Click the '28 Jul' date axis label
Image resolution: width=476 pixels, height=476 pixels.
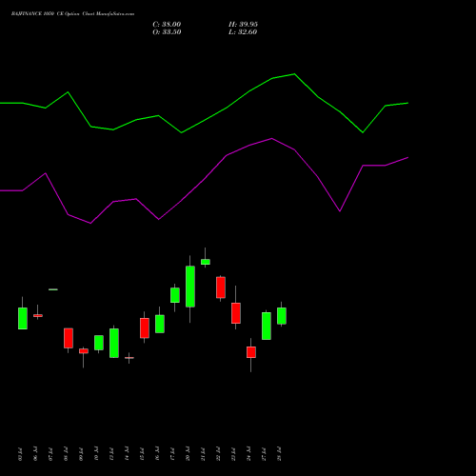[x=279, y=454]
